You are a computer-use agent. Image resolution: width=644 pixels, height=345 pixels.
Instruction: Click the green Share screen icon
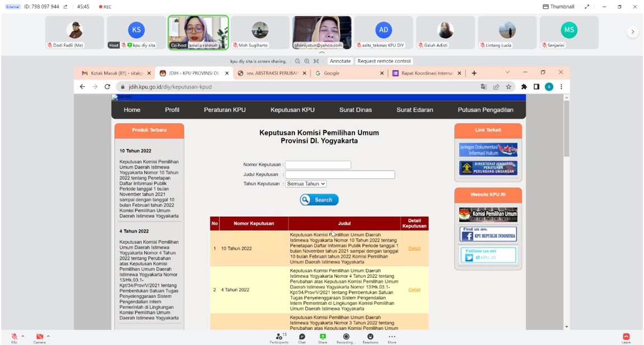(323, 337)
